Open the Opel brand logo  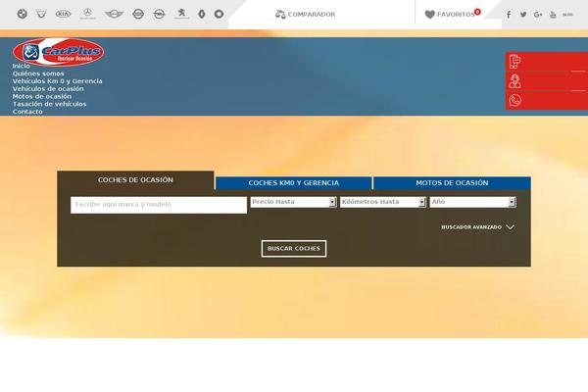(159, 15)
